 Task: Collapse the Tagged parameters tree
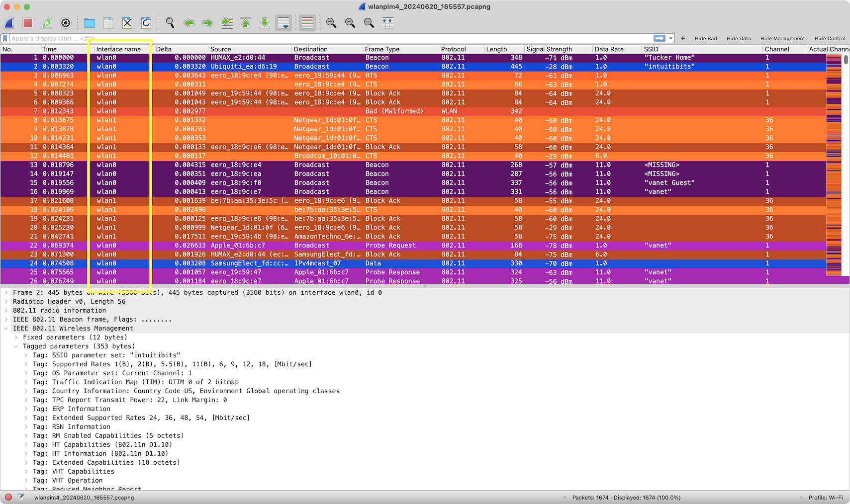(x=15, y=346)
